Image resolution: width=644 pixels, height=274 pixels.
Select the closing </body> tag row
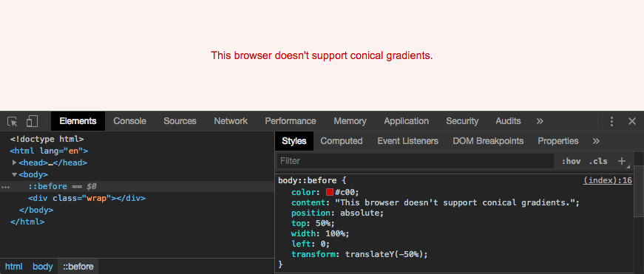pyautogui.click(x=36, y=210)
